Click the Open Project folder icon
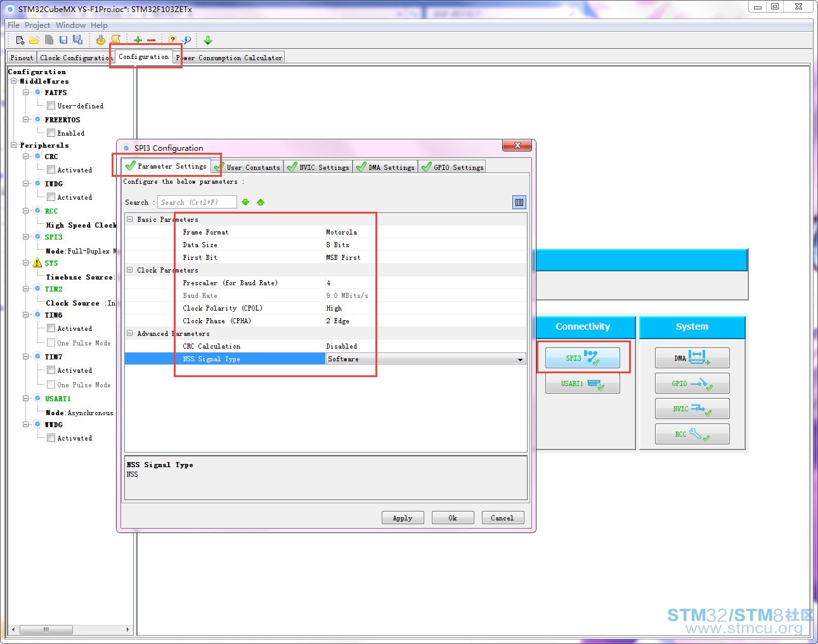This screenshot has height=644, width=818. [34, 40]
